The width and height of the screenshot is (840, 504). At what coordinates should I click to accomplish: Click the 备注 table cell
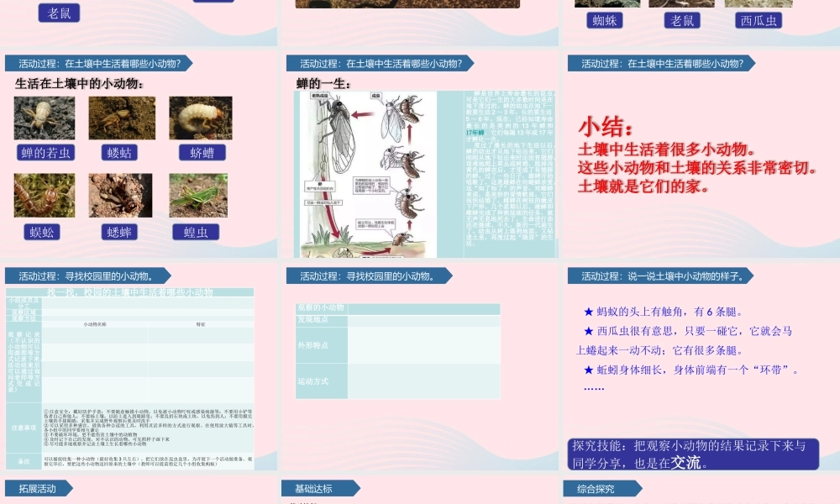coord(24,461)
